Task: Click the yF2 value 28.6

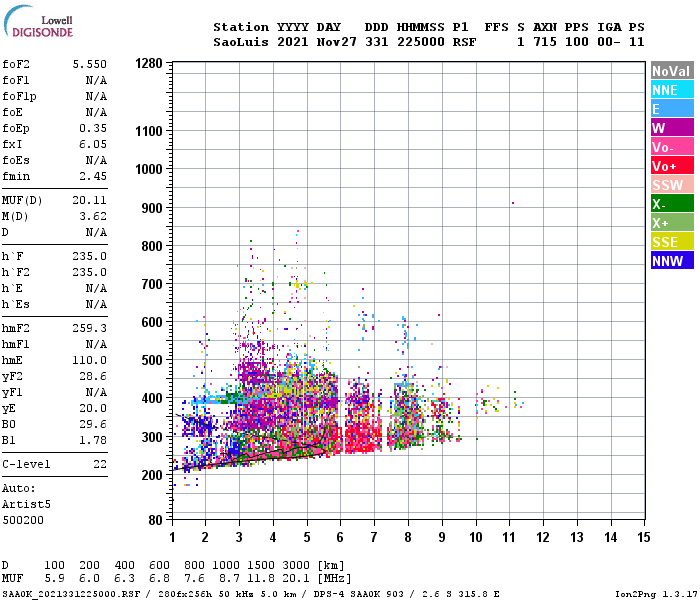Action: [x=93, y=376]
